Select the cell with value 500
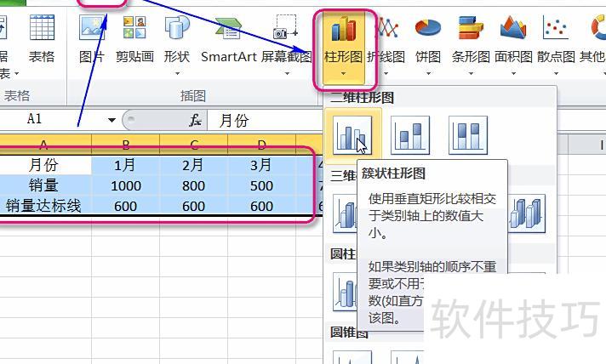Viewport: 606px width, 364px height. click(261, 185)
